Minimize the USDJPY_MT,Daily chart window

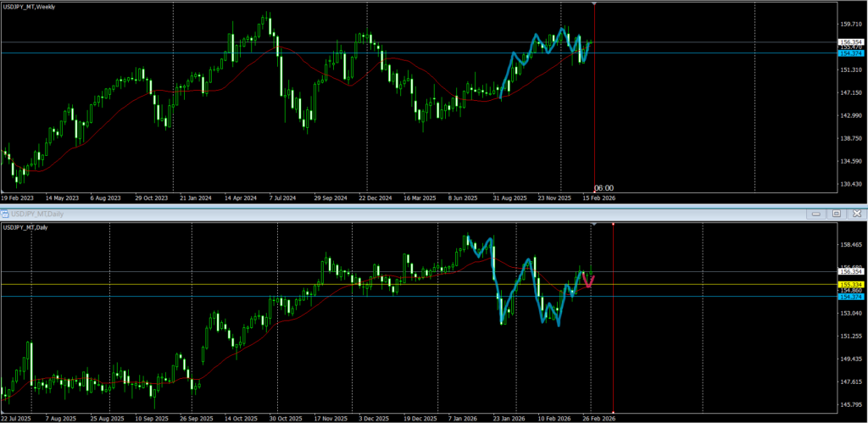(x=818, y=214)
